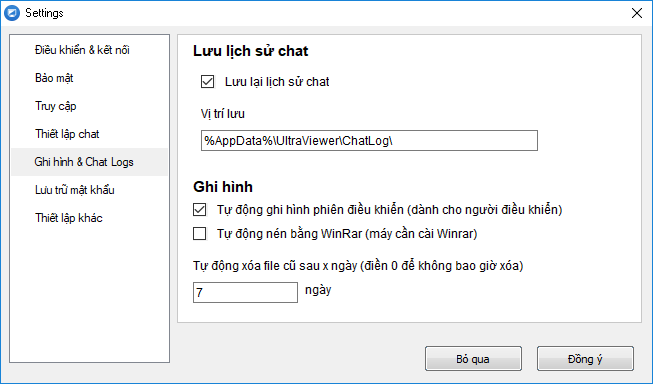653x384 pixels.
Task: Disable Tự động ghi hình phiên điều khiển
Action: coord(199,209)
